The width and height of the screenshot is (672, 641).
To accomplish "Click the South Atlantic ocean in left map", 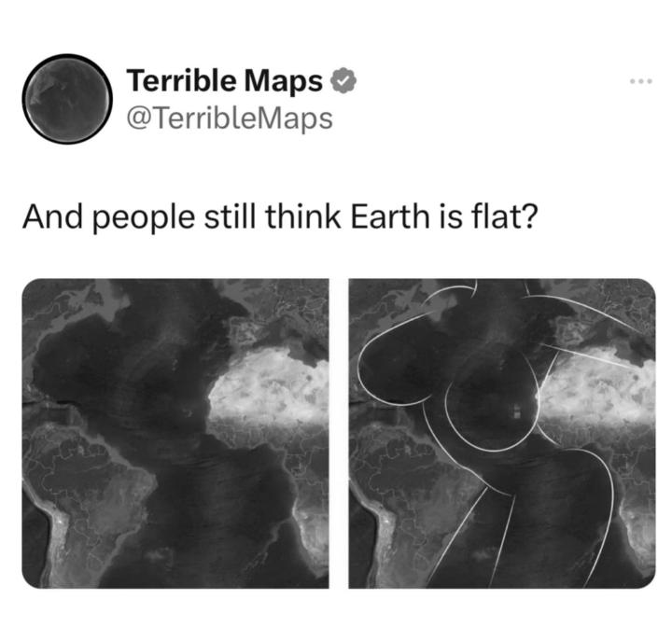I will pos(215,514).
